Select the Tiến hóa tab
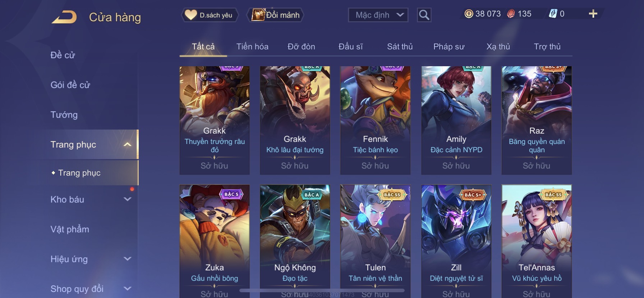The height and width of the screenshot is (298, 644). click(252, 46)
